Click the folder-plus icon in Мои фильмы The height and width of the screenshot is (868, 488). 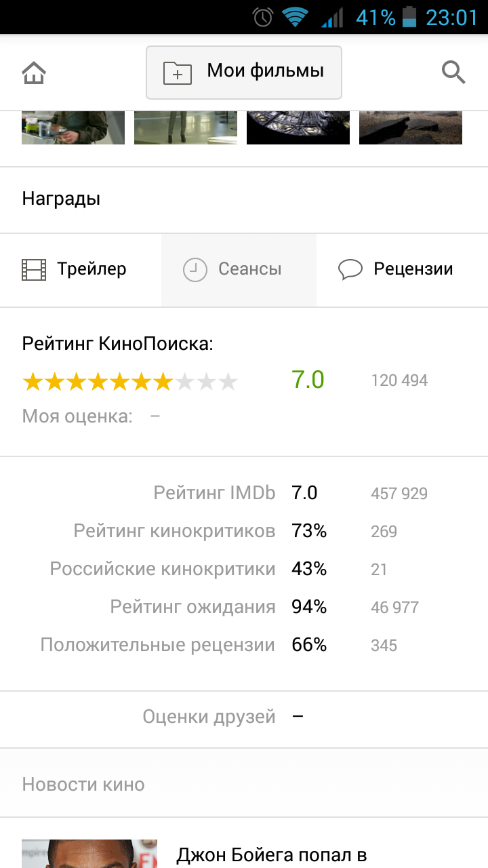point(178,73)
